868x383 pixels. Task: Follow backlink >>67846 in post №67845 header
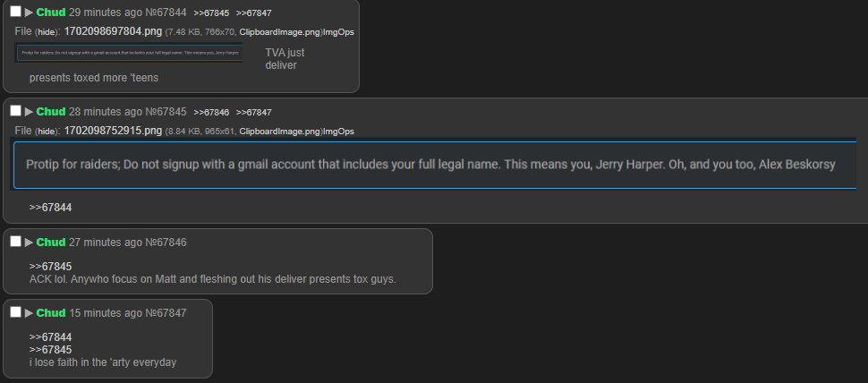point(211,113)
